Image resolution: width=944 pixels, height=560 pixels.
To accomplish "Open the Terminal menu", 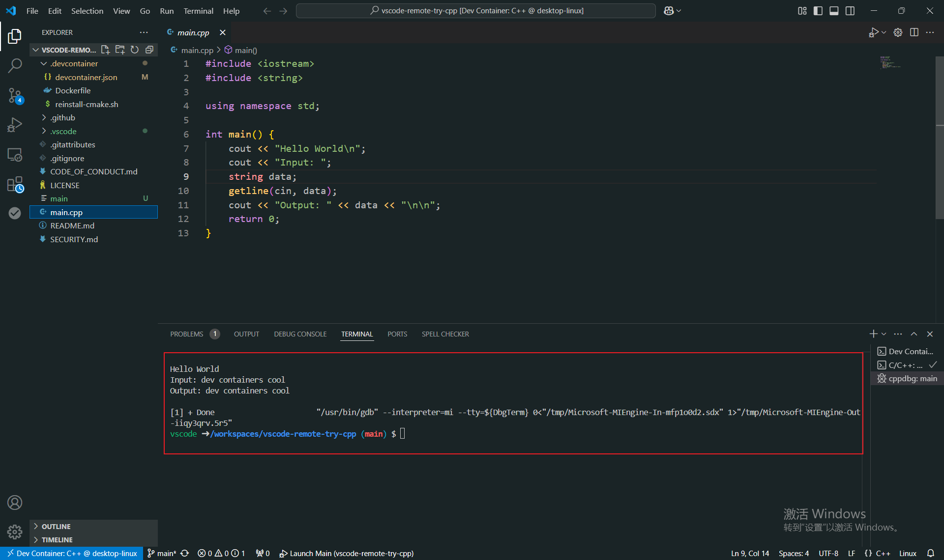I will click(198, 11).
